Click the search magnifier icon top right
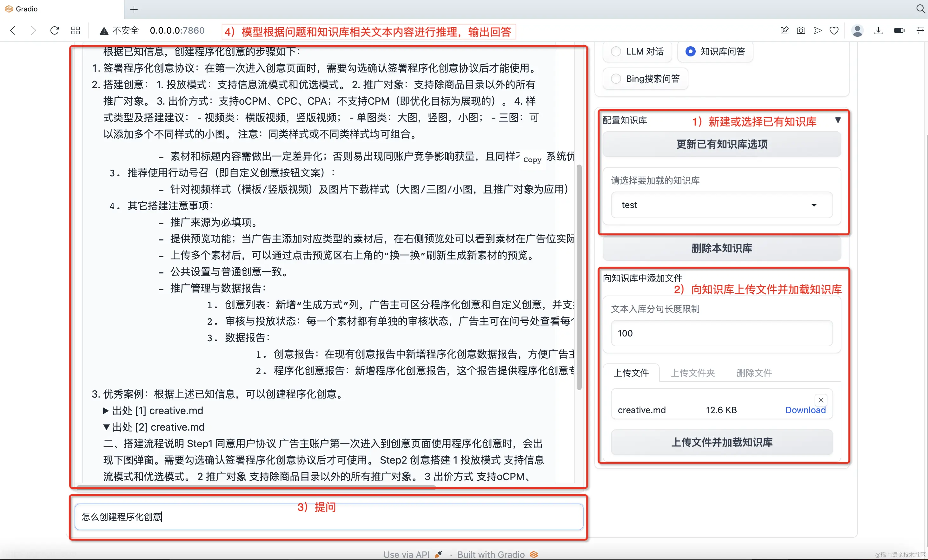The image size is (928, 560). click(920, 9)
